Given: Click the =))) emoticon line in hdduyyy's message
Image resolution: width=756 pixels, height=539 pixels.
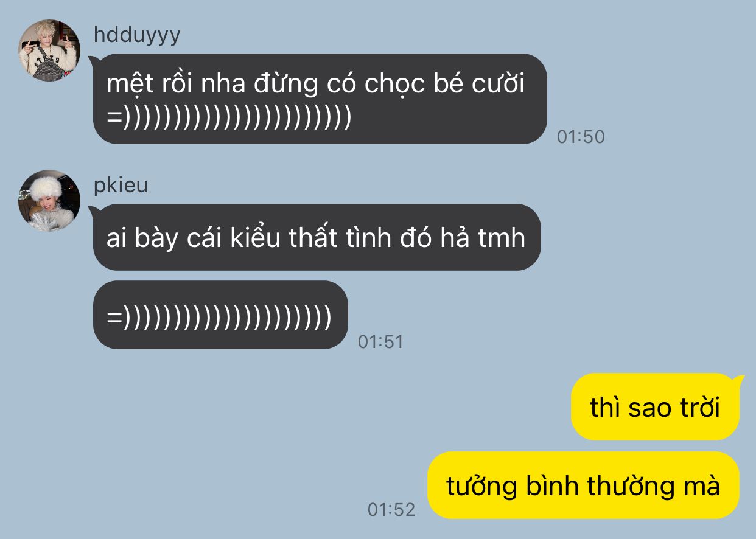Looking at the screenshot, I should [229, 117].
